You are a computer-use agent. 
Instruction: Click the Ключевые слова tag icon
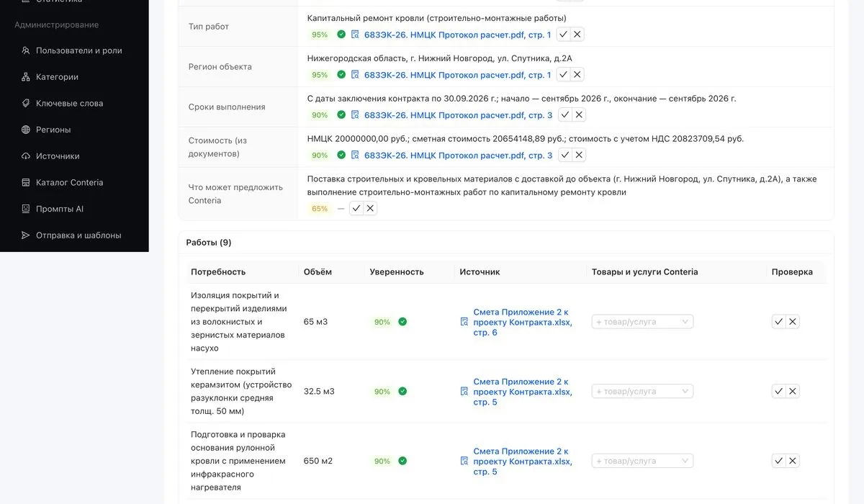pos(26,103)
